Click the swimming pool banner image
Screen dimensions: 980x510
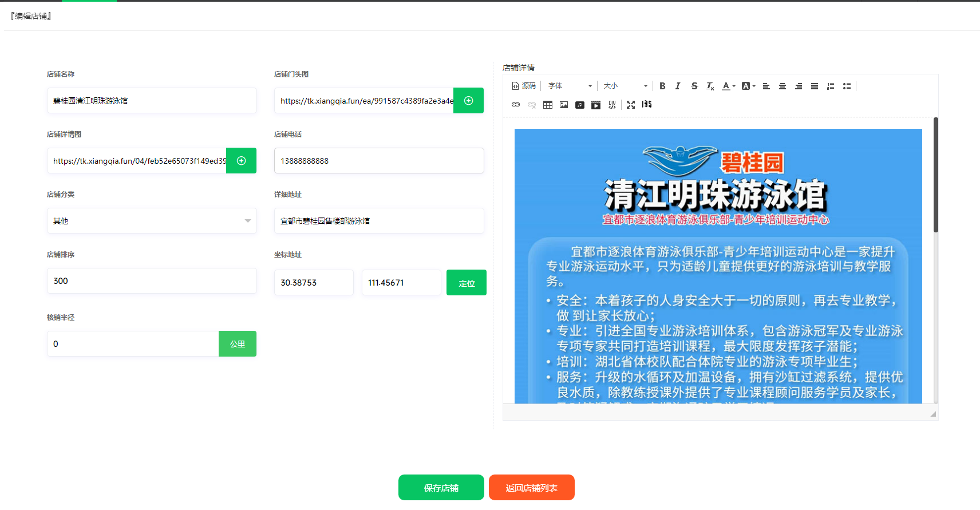pos(718,266)
